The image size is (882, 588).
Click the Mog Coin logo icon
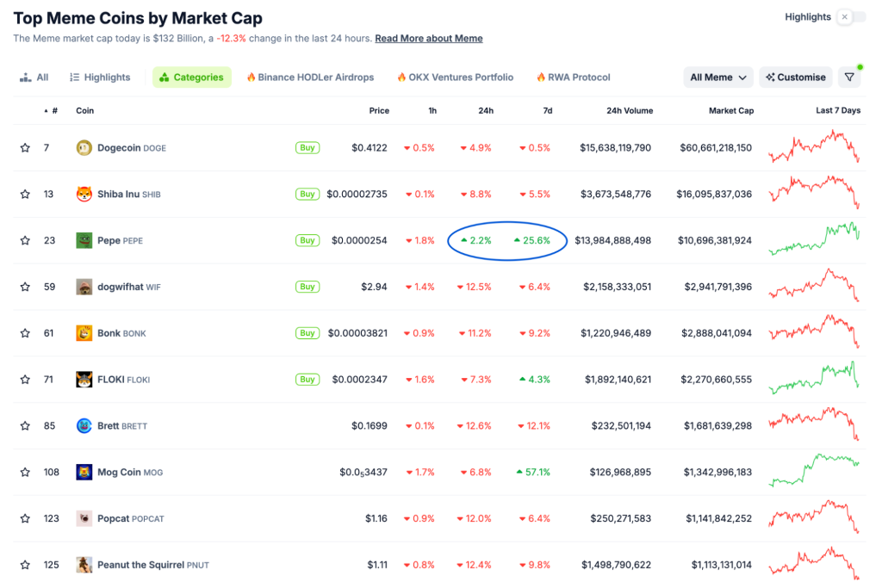tap(84, 472)
